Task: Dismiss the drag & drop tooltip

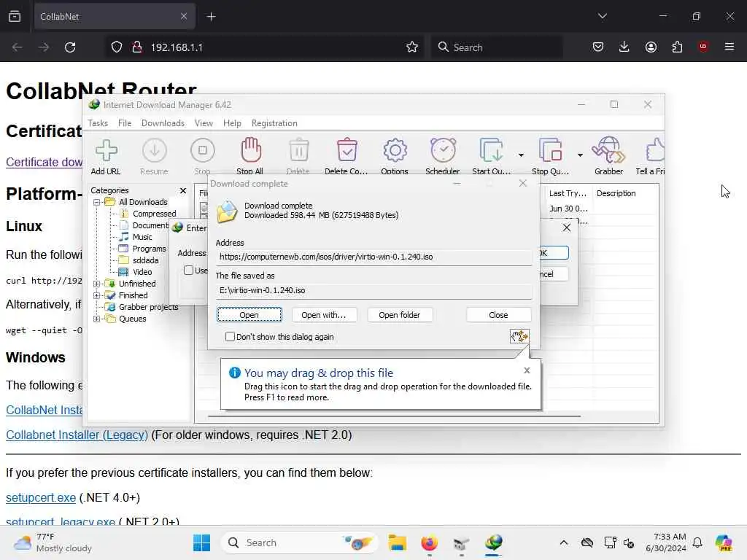Action: coord(527,370)
